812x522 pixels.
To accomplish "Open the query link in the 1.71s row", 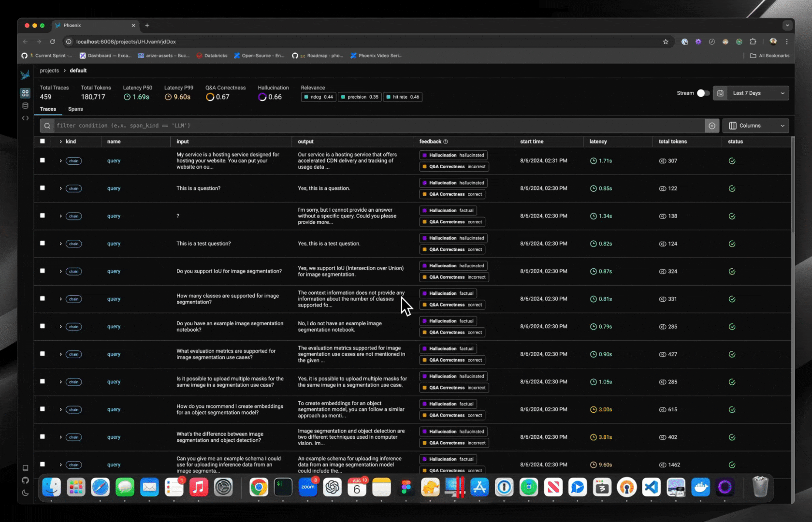I will point(114,161).
